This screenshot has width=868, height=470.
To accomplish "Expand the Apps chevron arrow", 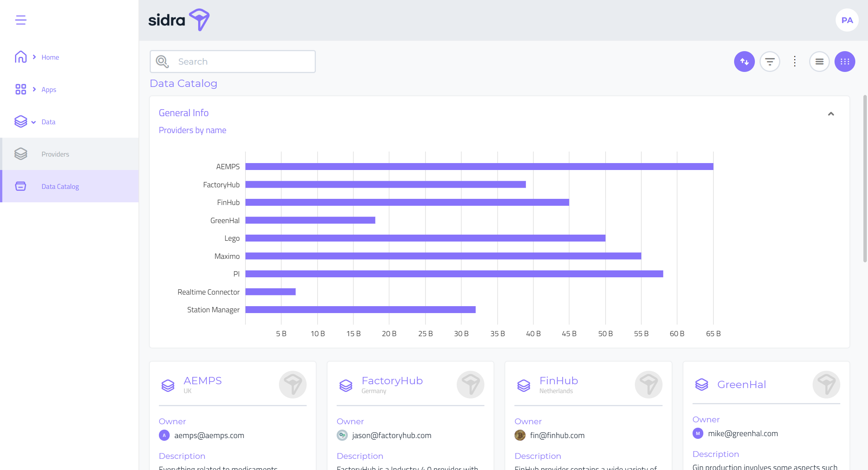I will [x=34, y=89].
